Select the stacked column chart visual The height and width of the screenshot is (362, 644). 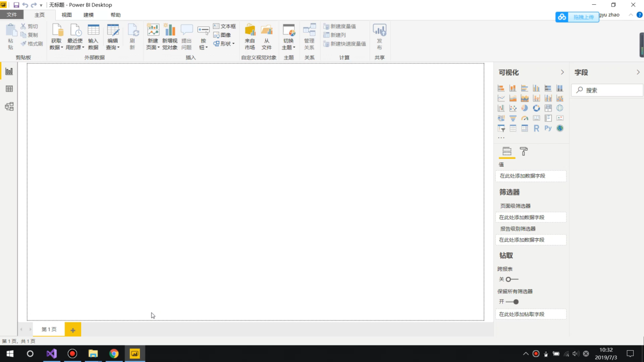[513, 88]
